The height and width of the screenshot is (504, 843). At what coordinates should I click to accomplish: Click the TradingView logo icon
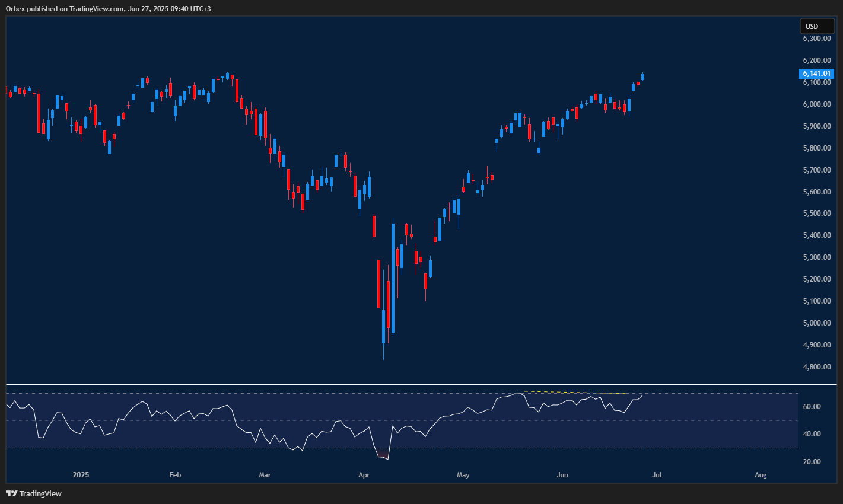tap(12, 493)
